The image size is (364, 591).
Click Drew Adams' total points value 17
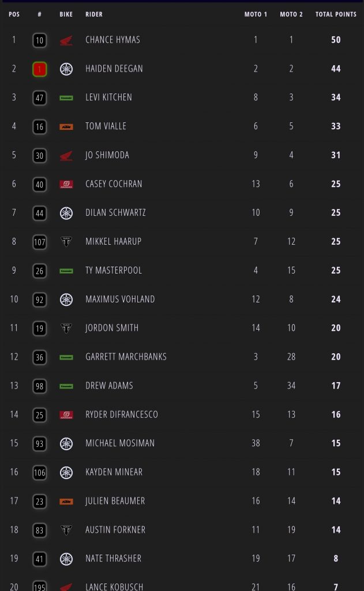pyautogui.click(x=336, y=386)
